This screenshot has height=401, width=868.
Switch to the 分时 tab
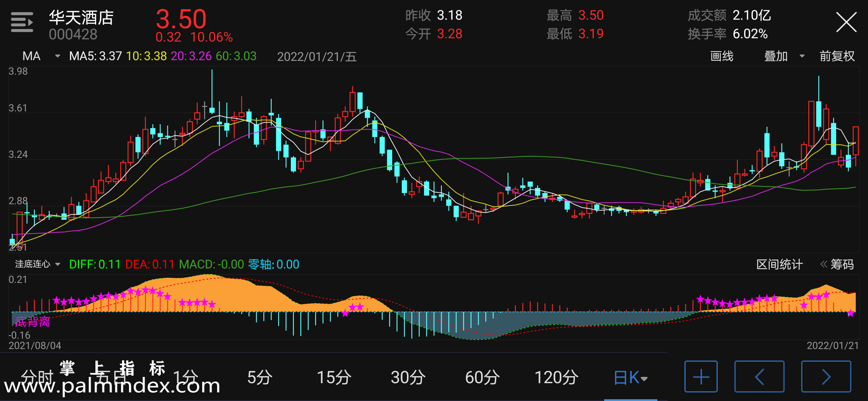pos(37,378)
